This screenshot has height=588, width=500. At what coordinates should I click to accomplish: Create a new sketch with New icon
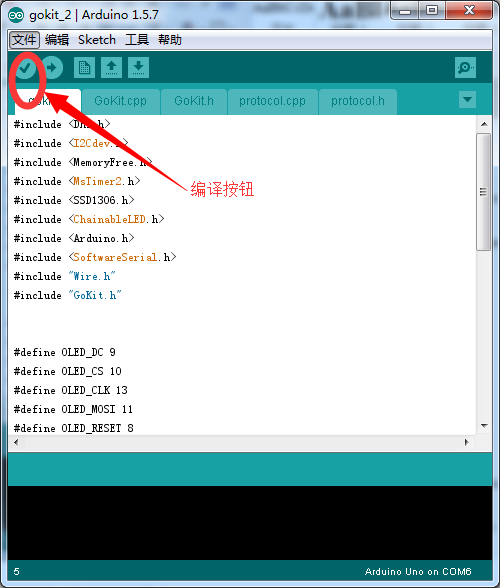tap(84, 68)
